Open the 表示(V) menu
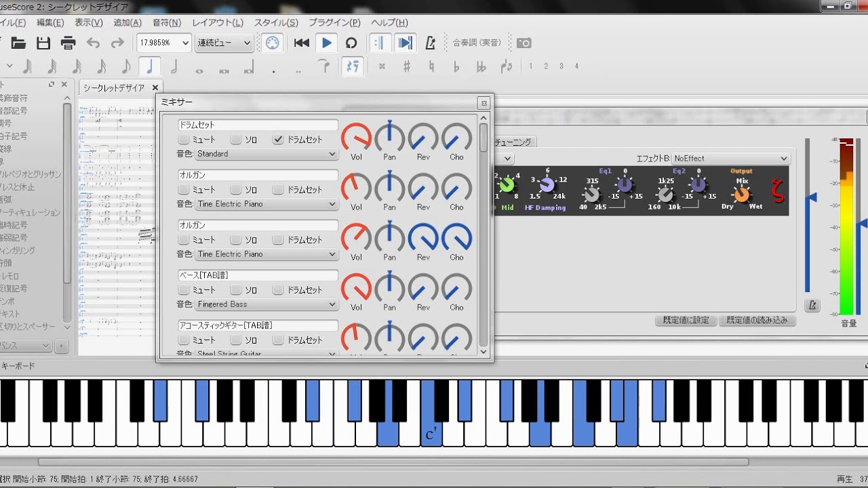This screenshot has height=488, width=868. [x=88, y=22]
